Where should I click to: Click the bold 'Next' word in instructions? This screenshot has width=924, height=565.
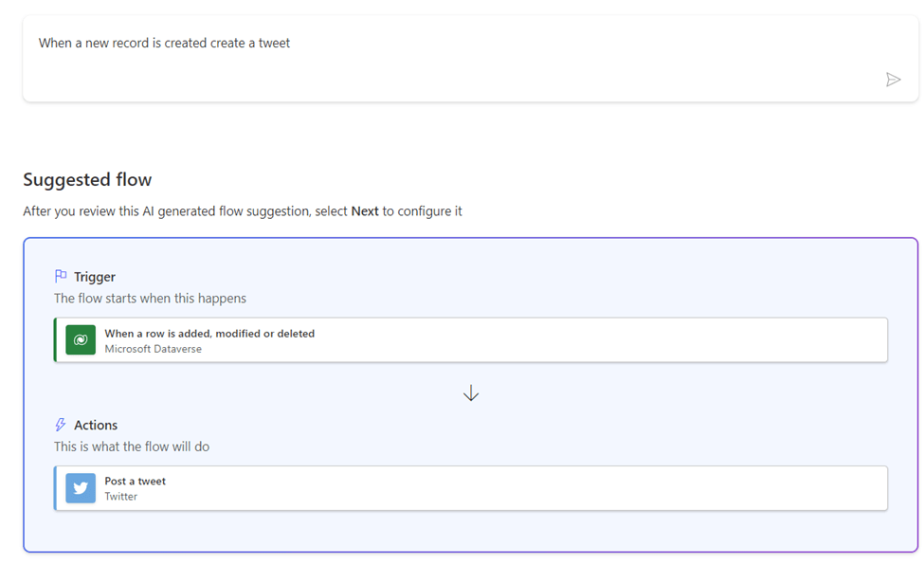365,211
